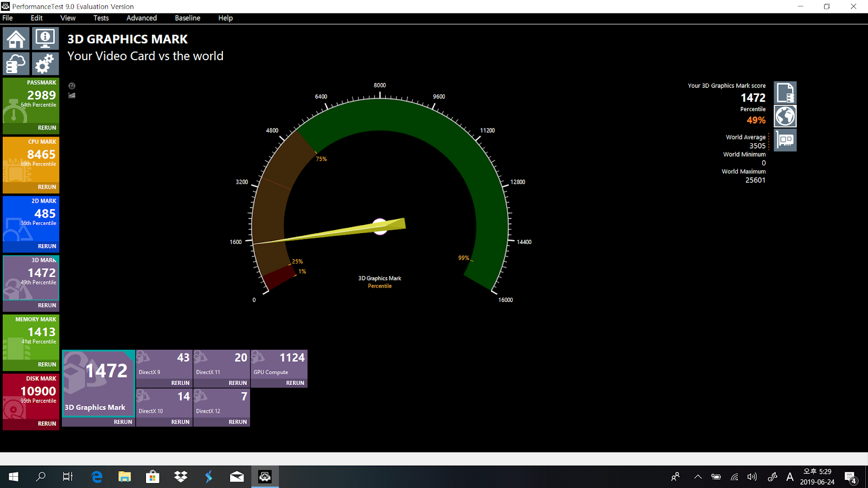This screenshot has height=488, width=868.
Task: Launch Microsoft Edge from the taskbar
Action: click(x=97, y=477)
